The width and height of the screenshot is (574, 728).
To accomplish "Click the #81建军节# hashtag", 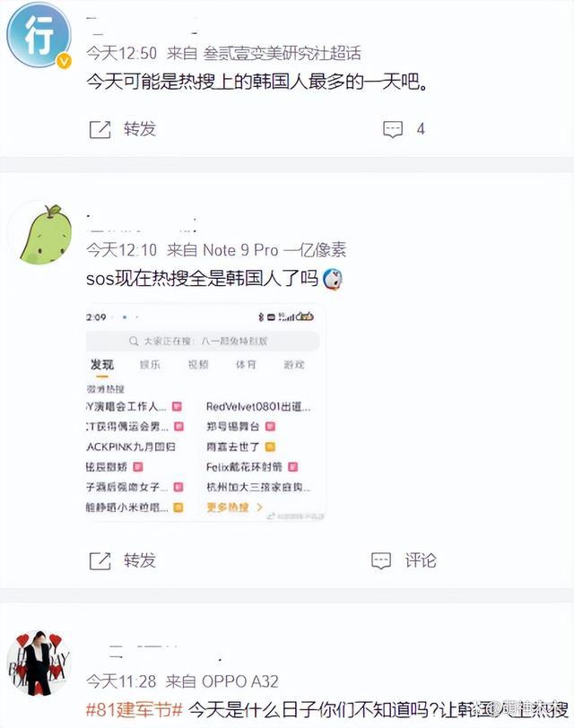I will 135,709.
